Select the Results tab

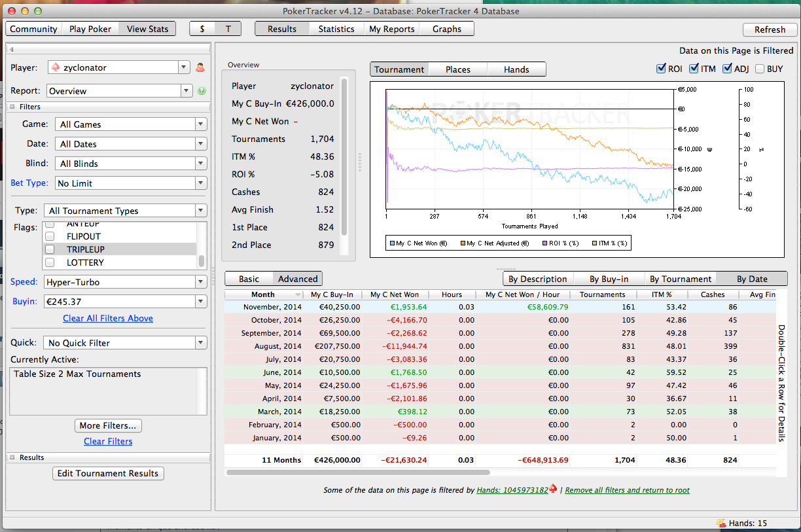[282, 29]
